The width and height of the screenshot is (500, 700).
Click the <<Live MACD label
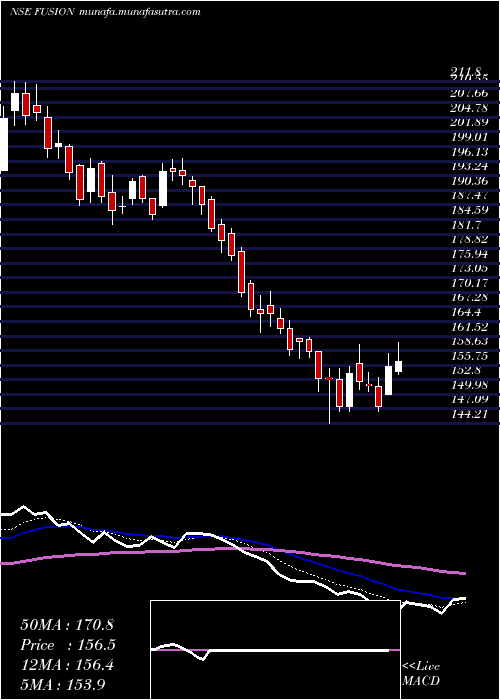tap(421, 673)
